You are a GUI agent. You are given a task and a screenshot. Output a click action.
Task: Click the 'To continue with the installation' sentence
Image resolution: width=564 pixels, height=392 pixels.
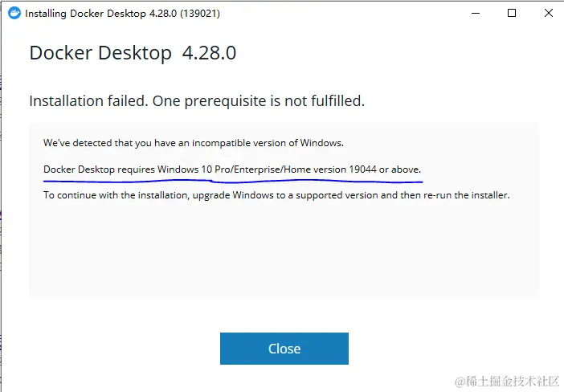116,195
